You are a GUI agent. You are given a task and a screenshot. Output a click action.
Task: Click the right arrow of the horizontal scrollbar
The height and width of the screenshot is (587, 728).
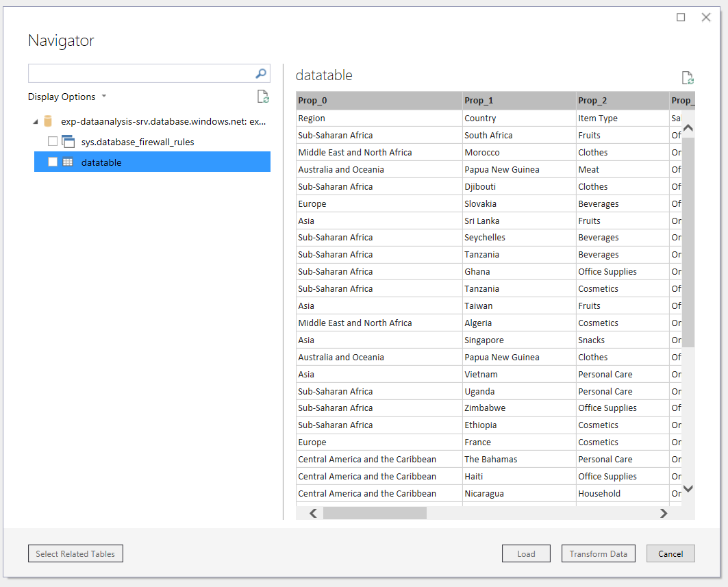tap(663, 512)
